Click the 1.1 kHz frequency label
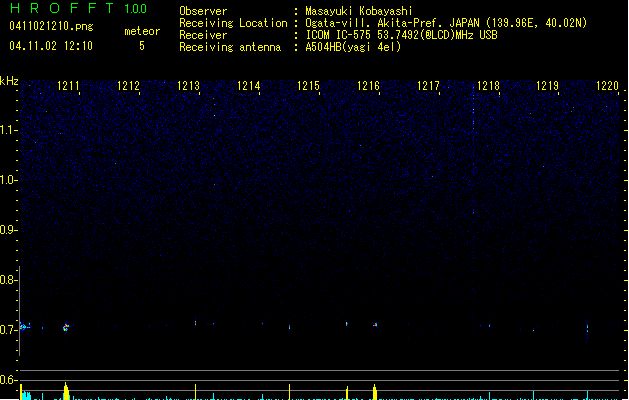The height and width of the screenshot is (400, 629). pos(8,130)
